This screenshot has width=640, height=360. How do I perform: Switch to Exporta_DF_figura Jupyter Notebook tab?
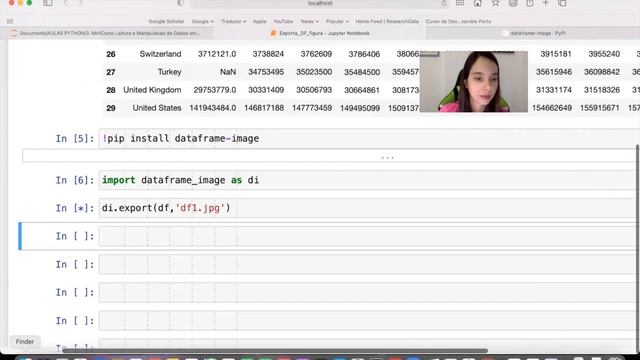point(320,33)
